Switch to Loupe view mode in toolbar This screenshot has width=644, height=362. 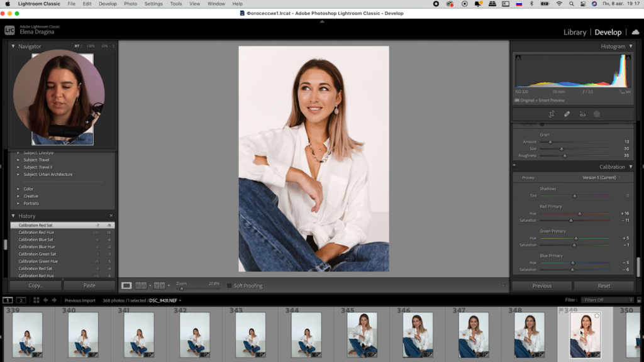tap(126, 285)
